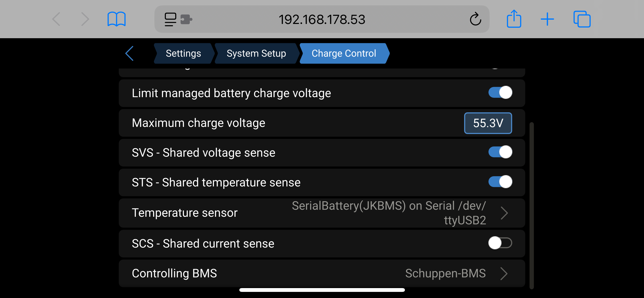Tap Safari's forward navigation arrow
644x298 pixels.
[x=85, y=19]
